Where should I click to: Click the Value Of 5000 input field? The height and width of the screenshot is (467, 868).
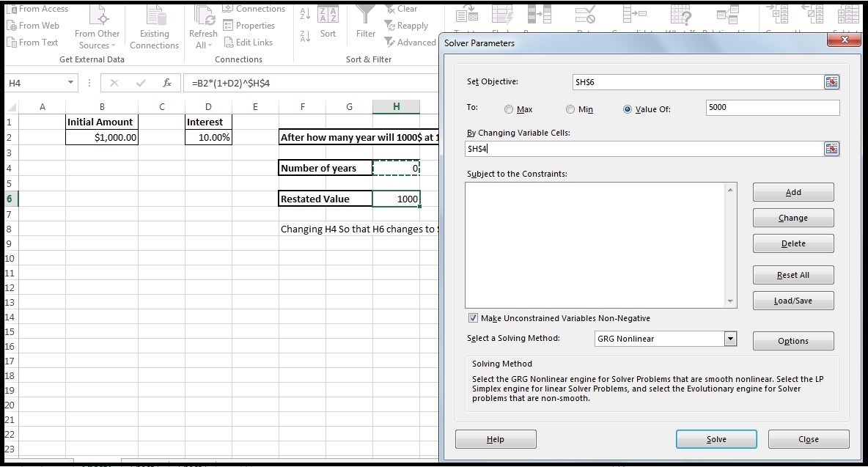click(x=773, y=107)
